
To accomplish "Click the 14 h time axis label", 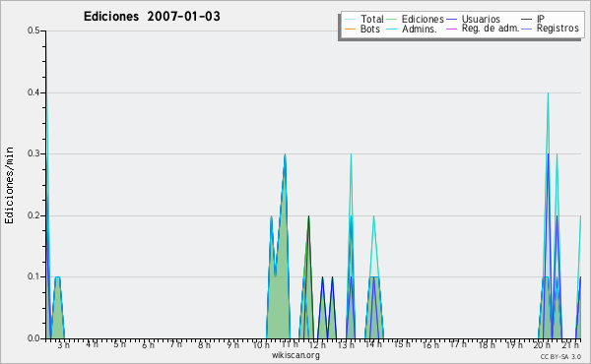I will (373, 344).
